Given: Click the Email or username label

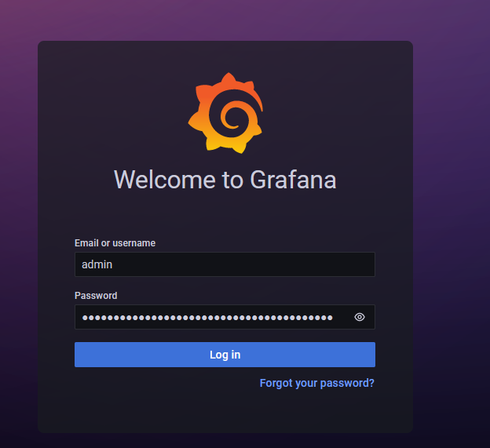Looking at the screenshot, I should pyautogui.click(x=115, y=243).
